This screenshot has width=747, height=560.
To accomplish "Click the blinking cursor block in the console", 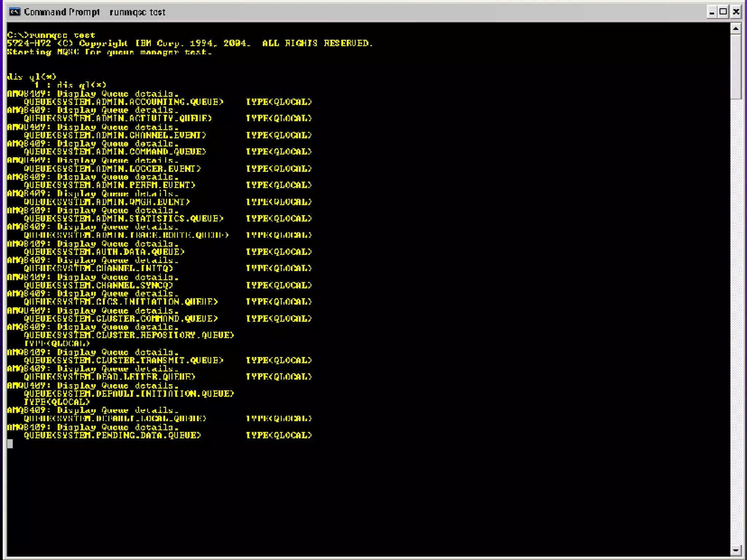I will [10, 444].
